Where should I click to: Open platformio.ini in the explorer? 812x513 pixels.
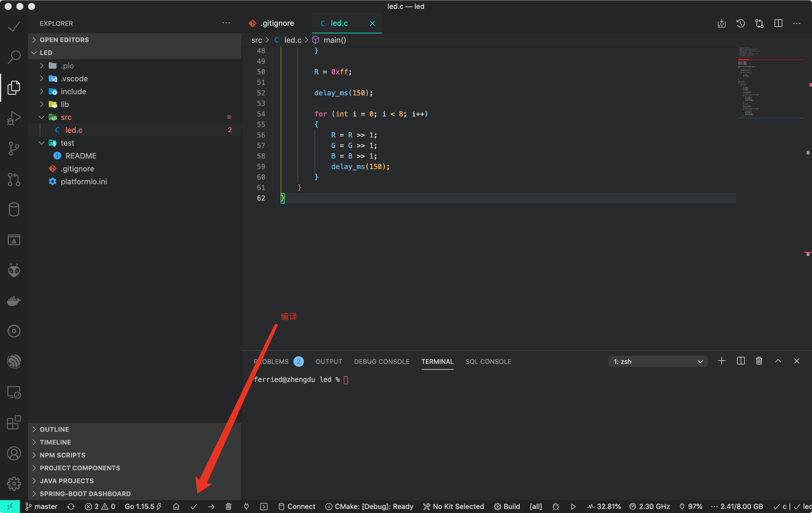(134, 181)
